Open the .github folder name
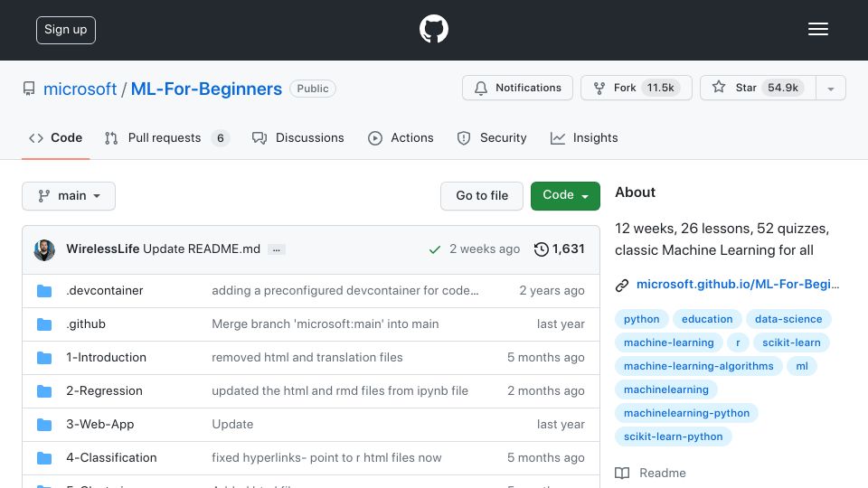 [x=86, y=324]
